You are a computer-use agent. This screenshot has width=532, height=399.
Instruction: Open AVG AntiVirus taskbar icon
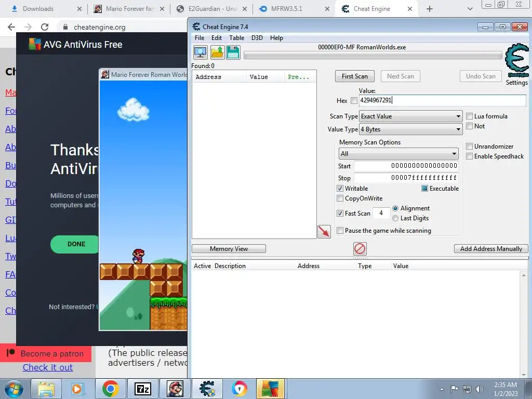270,389
